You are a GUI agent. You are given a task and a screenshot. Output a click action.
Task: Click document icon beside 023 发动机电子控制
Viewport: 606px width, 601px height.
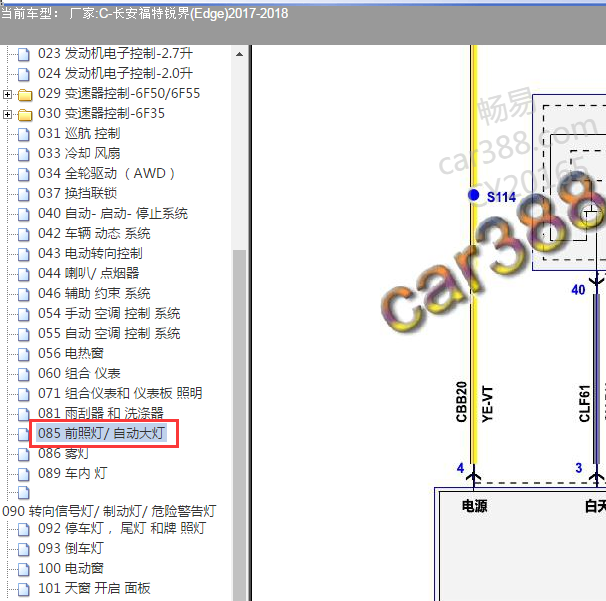tap(24, 54)
